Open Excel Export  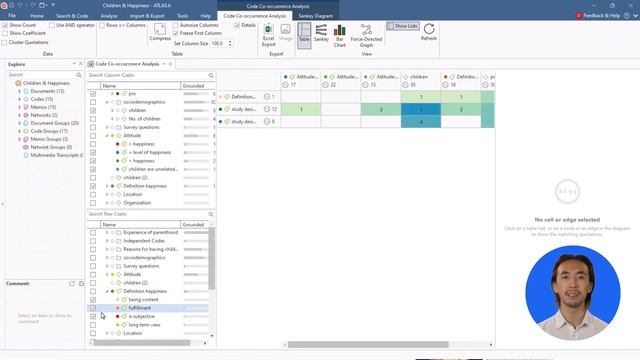tap(268, 35)
